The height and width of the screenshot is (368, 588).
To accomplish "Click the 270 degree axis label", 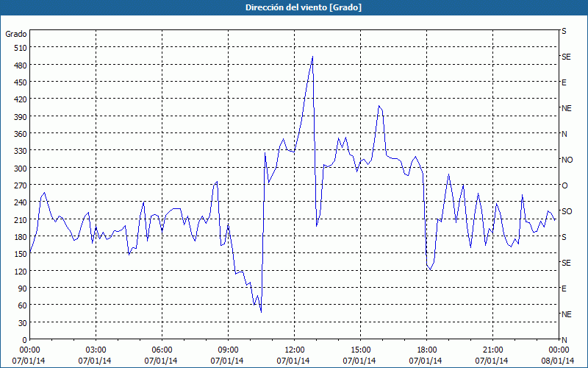I will coord(21,185).
